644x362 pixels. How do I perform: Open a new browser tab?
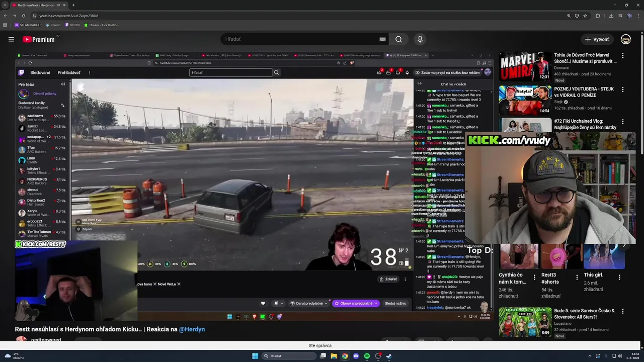(x=73, y=5)
